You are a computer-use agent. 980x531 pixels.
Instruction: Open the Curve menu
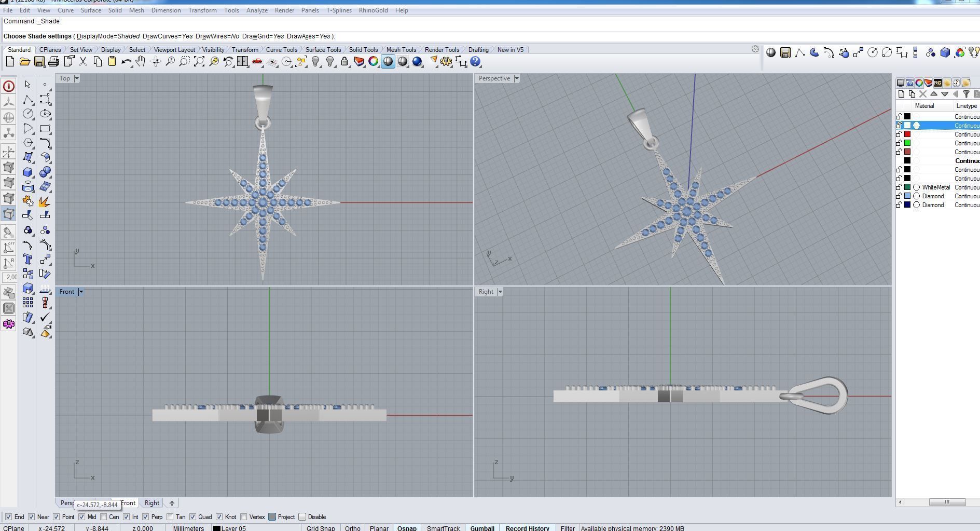(65, 10)
